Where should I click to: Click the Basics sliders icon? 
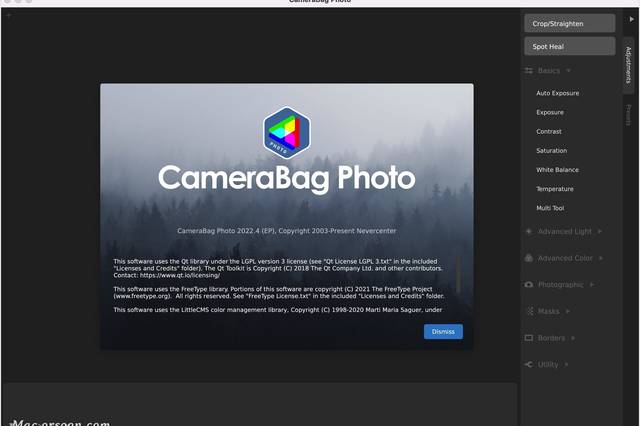click(x=529, y=71)
